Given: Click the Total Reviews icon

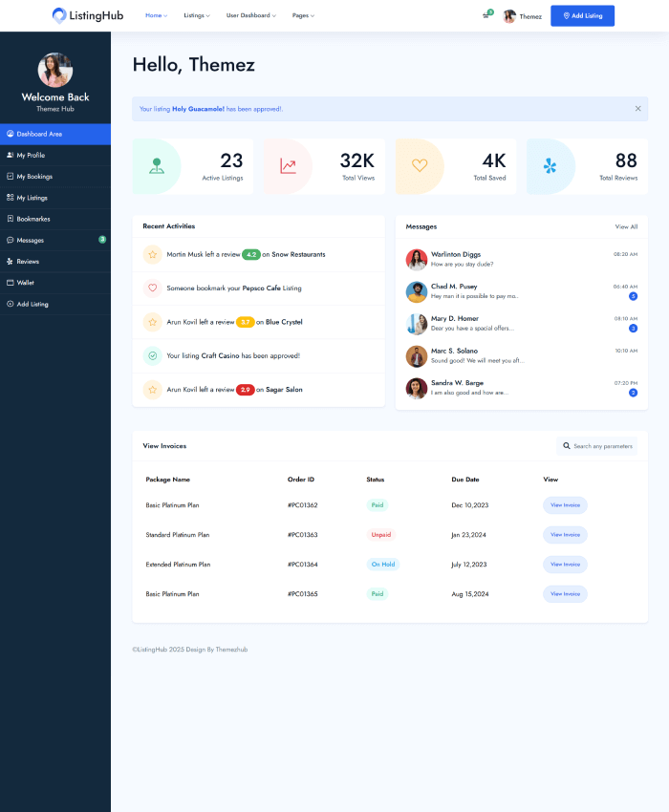Looking at the screenshot, I should [x=550, y=166].
